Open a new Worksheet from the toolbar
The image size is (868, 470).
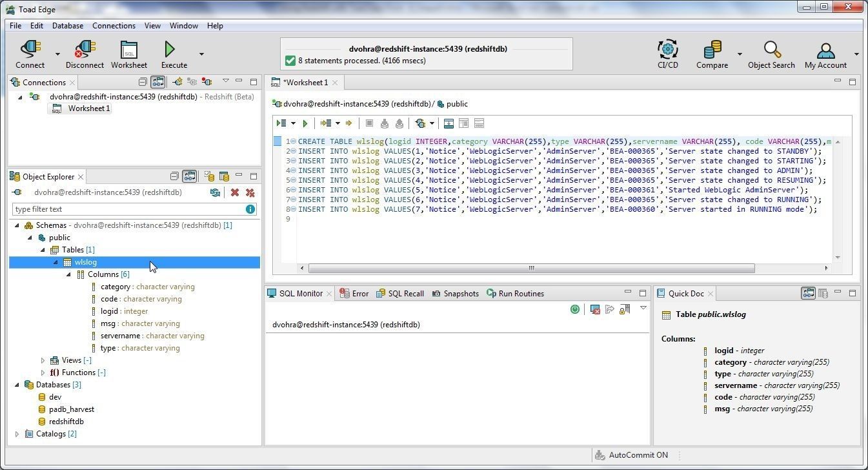tap(129, 55)
